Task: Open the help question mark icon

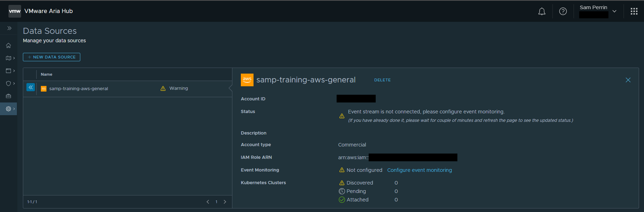Action: 563,12
